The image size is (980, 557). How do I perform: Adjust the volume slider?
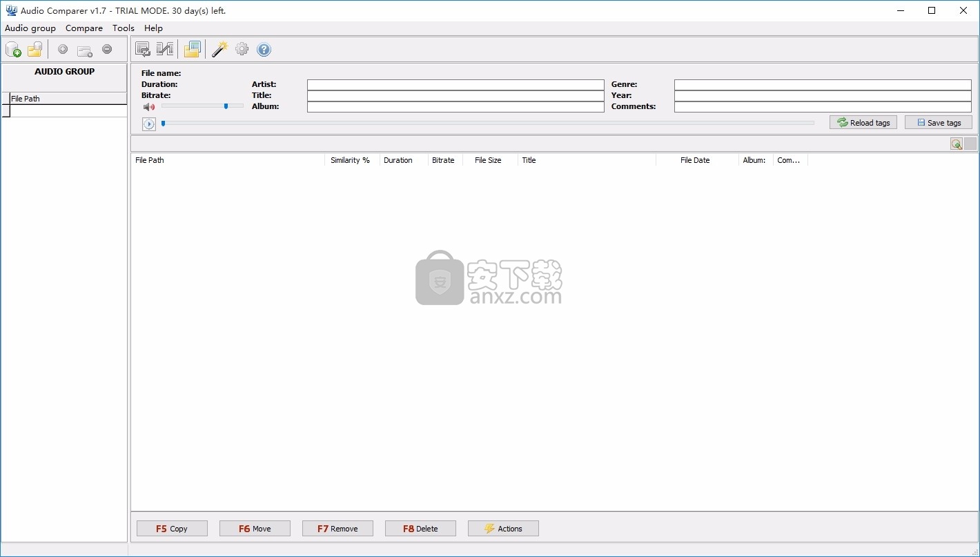pyautogui.click(x=202, y=106)
